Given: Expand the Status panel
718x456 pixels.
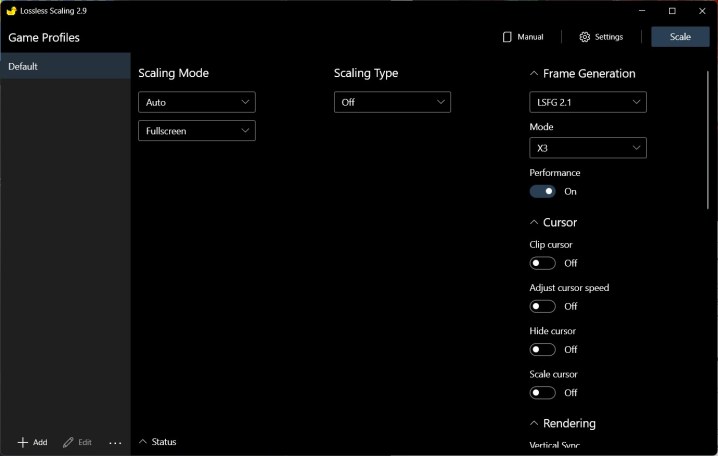Looking at the screenshot, I should 143,442.
